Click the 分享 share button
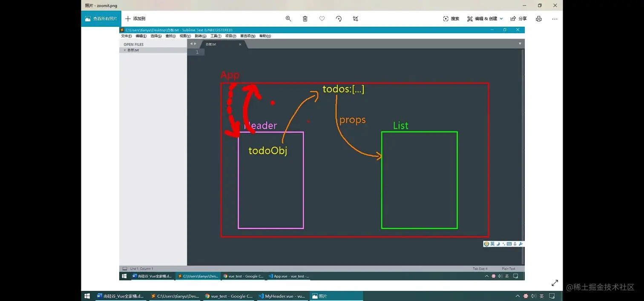 coord(518,19)
